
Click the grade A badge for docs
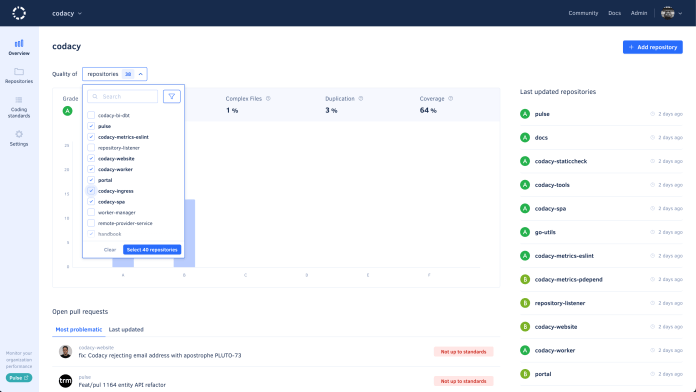pyautogui.click(x=525, y=138)
